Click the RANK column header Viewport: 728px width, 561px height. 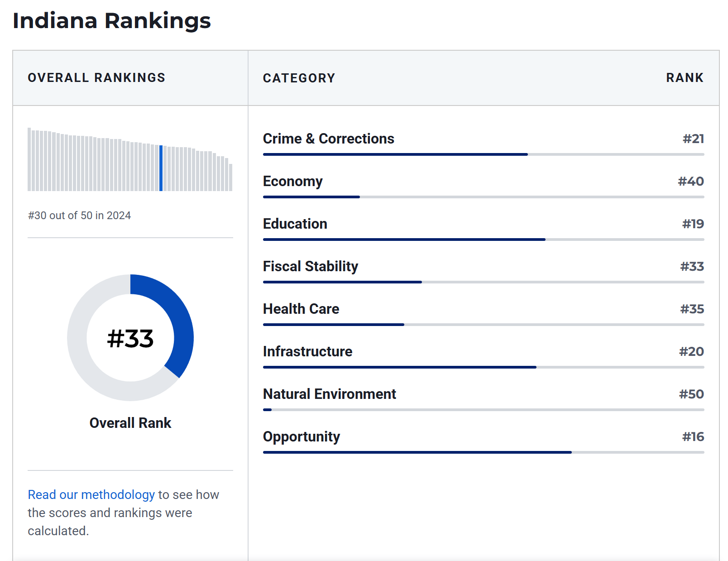pyautogui.click(x=685, y=78)
